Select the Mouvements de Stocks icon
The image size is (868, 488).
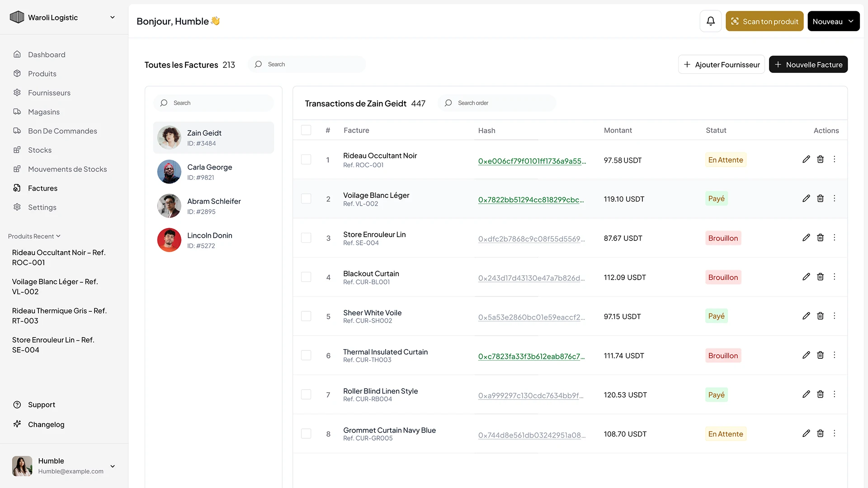tap(17, 169)
